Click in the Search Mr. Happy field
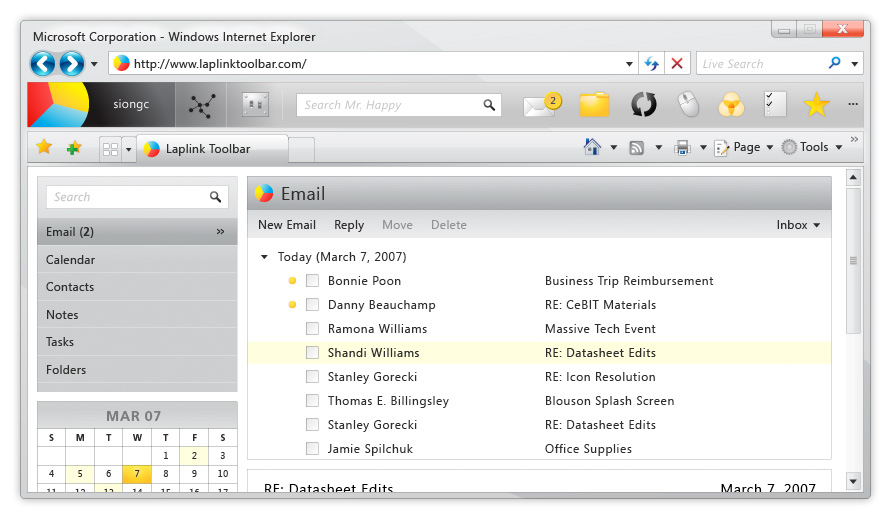 coord(390,105)
